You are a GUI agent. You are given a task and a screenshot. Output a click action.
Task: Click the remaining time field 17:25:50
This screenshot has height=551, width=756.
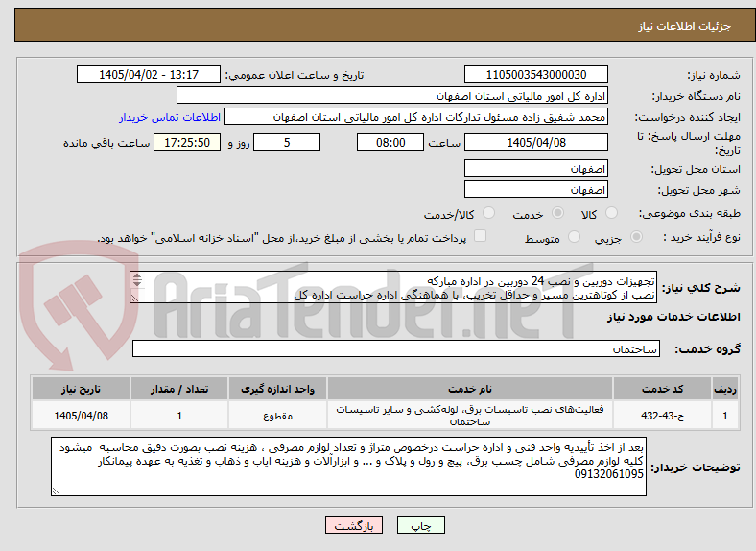tap(187, 142)
